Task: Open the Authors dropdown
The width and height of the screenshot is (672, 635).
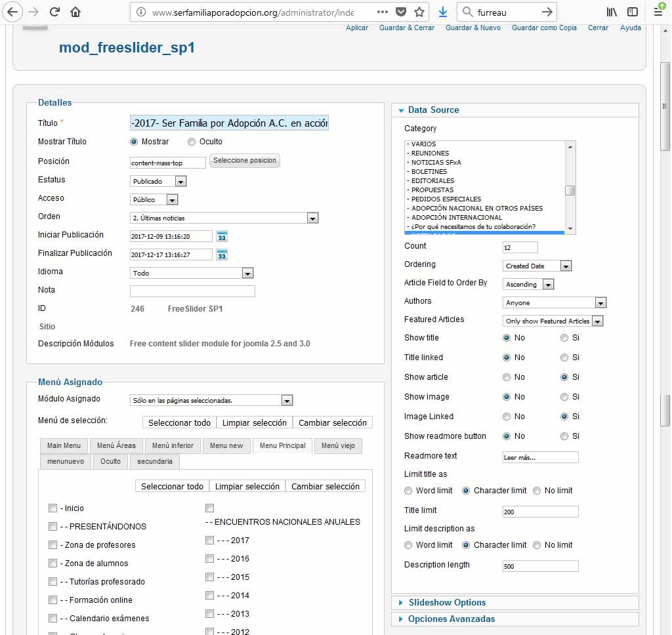Action: (555, 303)
